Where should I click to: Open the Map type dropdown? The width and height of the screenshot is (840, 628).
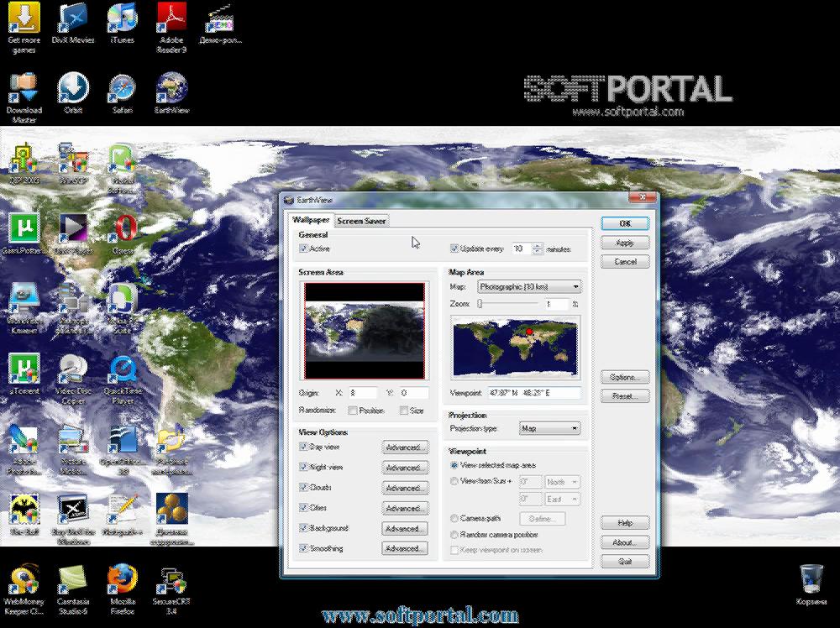528,287
